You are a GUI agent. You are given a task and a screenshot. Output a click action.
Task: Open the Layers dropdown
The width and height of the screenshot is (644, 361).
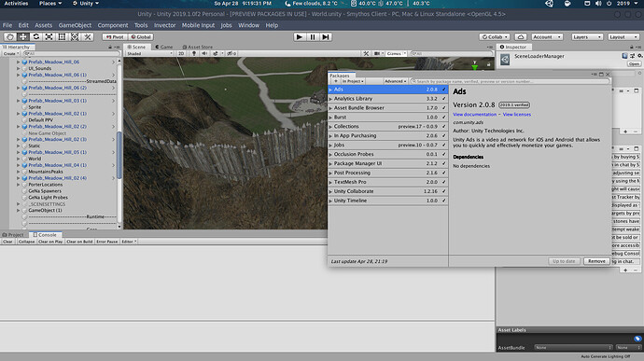point(587,37)
